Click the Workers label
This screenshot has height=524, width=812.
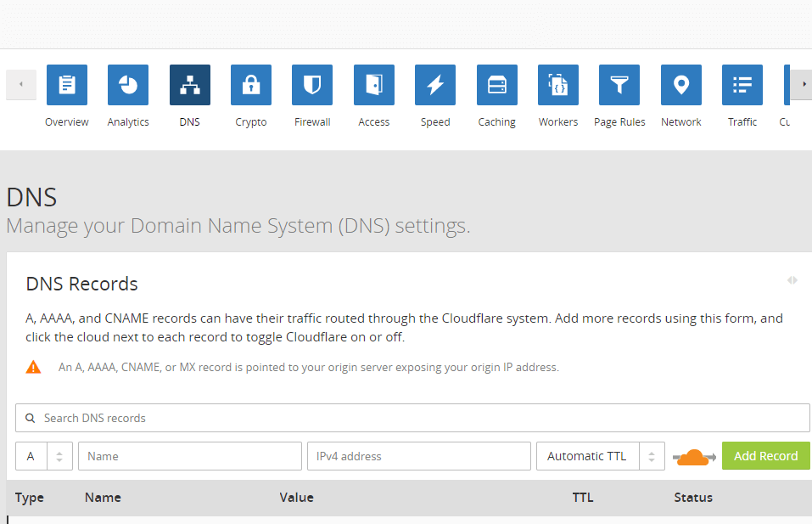[x=558, y=121]
